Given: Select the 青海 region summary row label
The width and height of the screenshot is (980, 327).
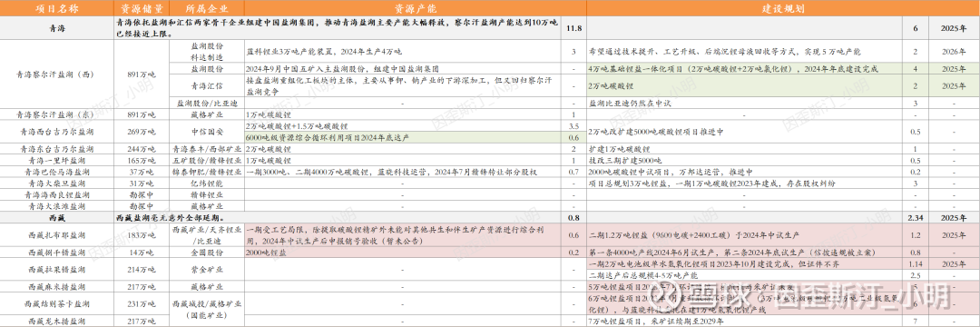Looking at the screenshot, I should (x=57, y=28).
